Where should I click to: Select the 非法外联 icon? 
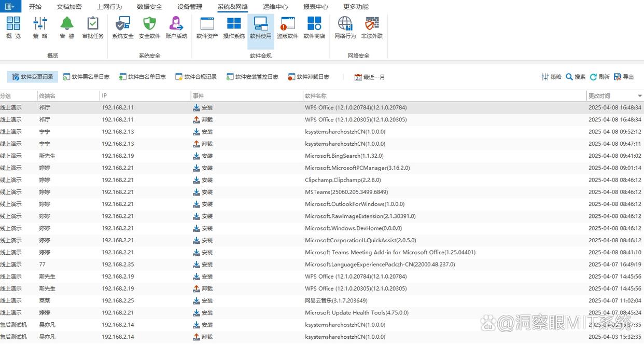point(372,29)
